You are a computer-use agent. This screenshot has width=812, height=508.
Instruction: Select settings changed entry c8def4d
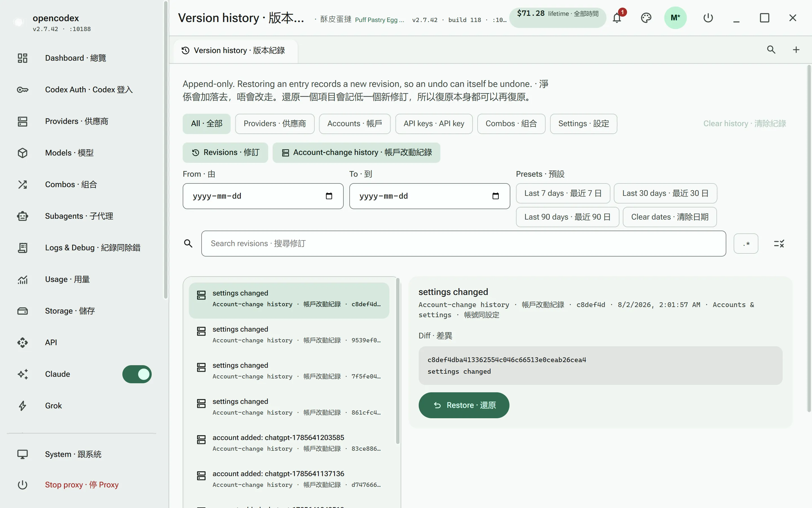(289, 300)
